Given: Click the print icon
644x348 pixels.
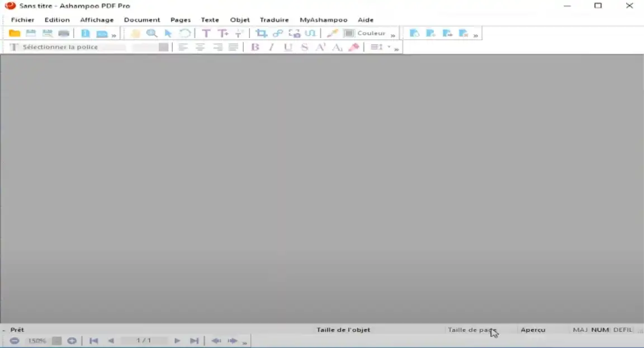Looking at the screenshot, I should point(64,34).
